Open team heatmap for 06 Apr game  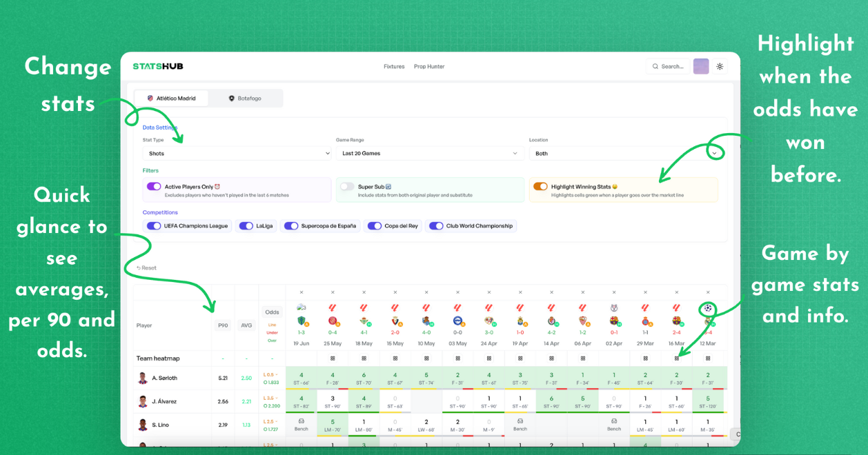[583, 358]
